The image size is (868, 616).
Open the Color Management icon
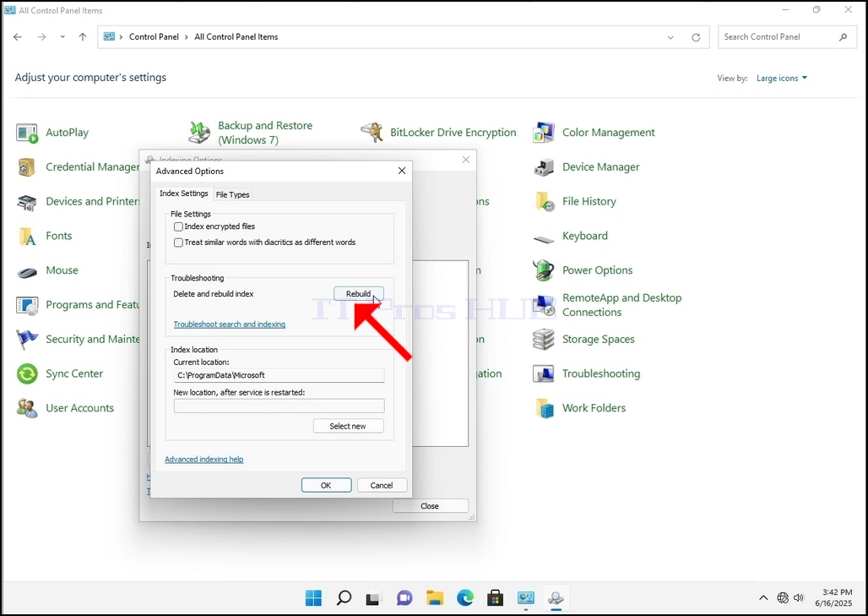(x=544, y=133)
